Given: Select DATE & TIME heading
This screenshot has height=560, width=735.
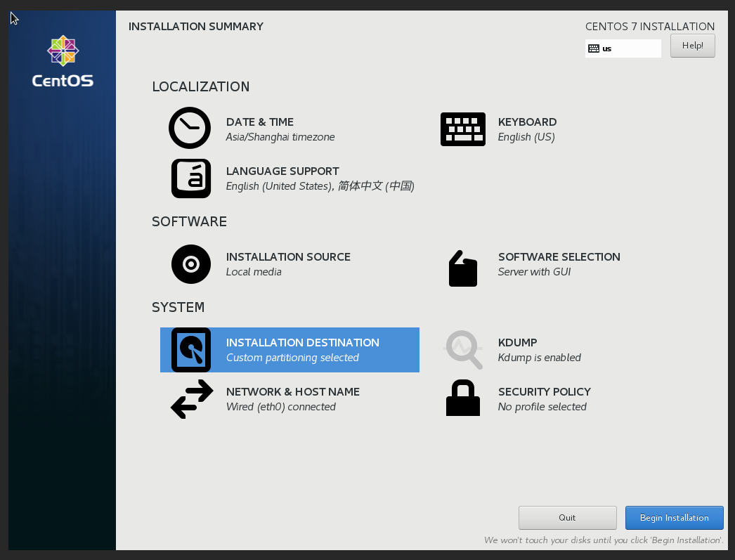Looking at the screenshot, I should click(260, 122).
